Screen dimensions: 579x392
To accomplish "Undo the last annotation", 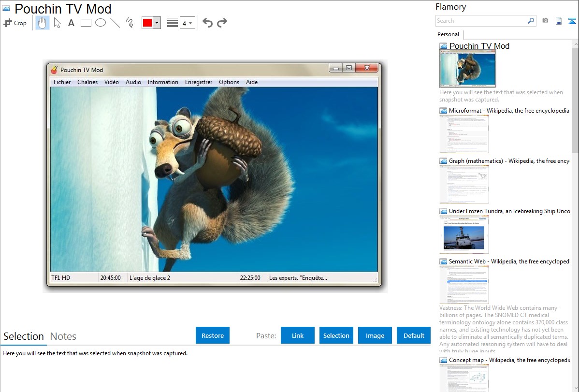I will coord(207,23).
